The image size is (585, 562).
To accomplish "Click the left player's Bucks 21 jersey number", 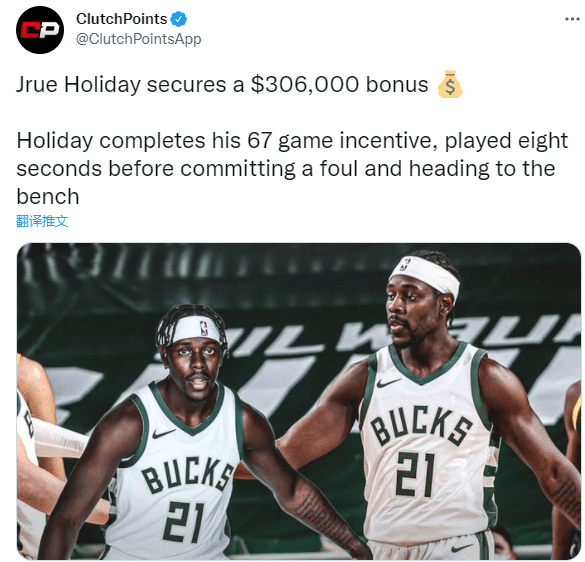I will tap(185, 522).
